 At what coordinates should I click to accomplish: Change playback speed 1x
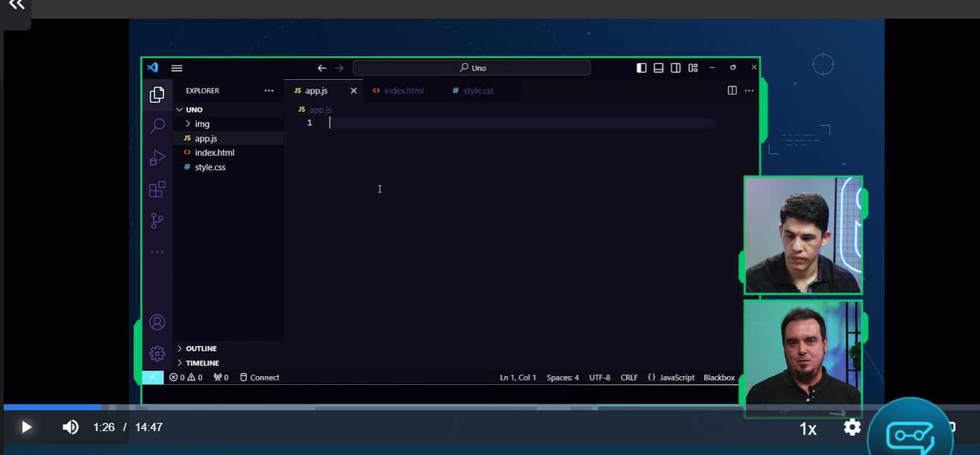808,429
